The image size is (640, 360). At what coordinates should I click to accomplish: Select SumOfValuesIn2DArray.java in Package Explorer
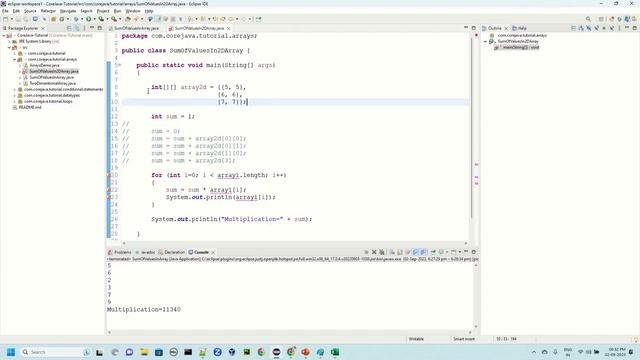[54, 71]
